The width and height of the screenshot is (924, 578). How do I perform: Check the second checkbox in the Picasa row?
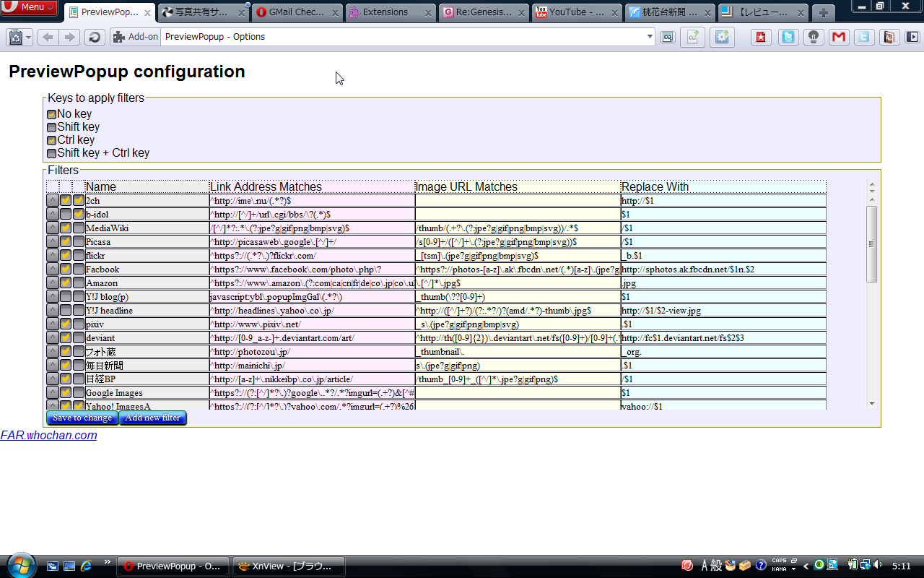pos(79,241)
